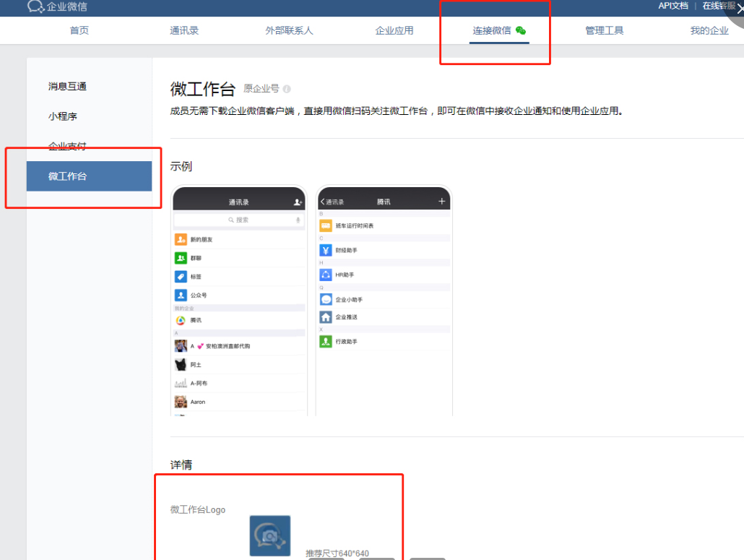Open 小程序 from the sidebar
The image size is (744, 560).
tap(63, 116)
